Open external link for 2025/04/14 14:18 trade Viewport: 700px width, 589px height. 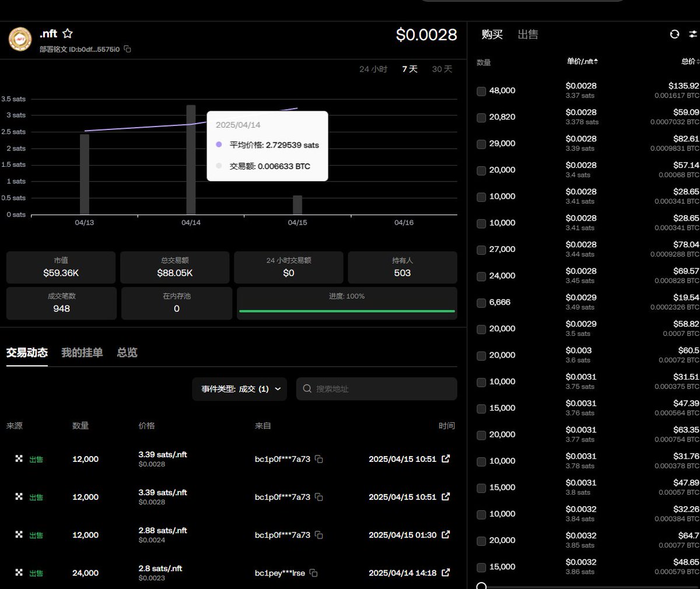446,573
